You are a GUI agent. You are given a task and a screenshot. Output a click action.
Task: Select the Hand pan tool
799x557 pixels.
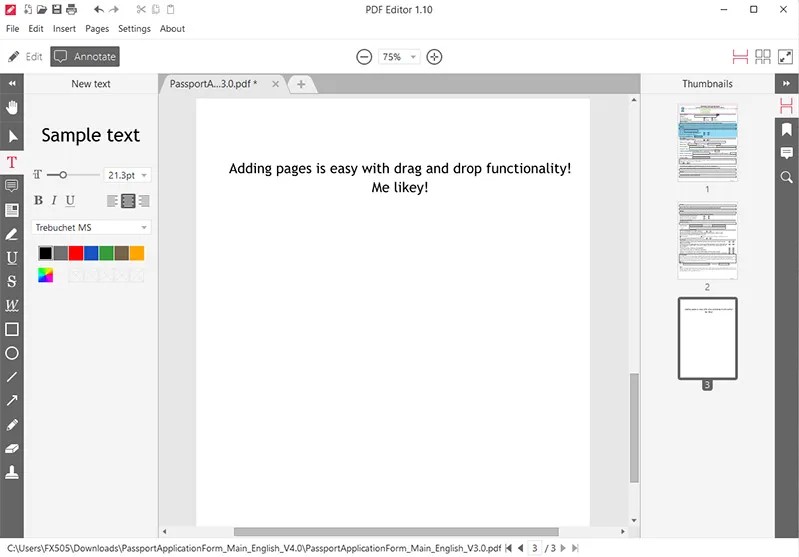coord(12,108)
